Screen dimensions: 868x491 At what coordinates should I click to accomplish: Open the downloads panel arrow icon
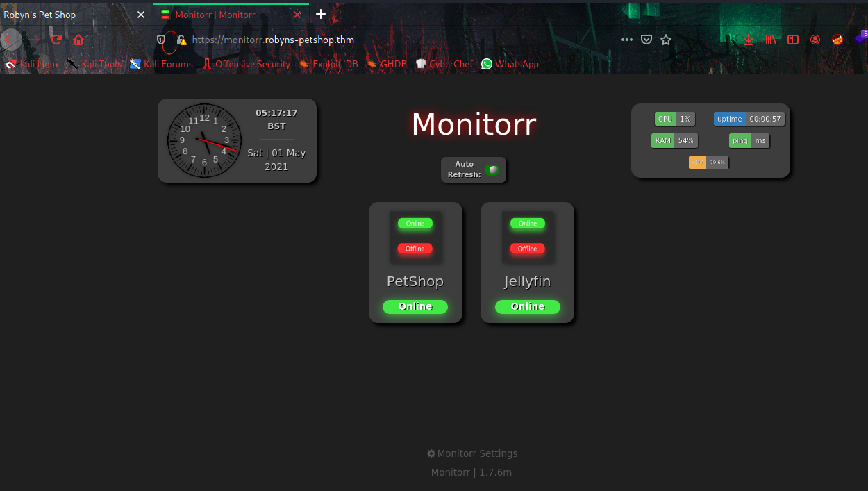point(749,40)
